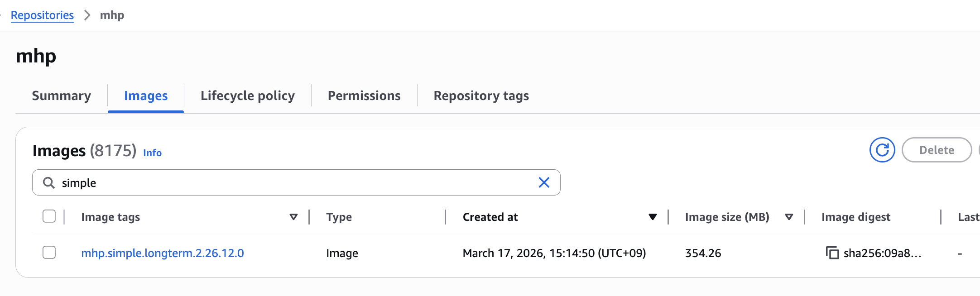Viewport: 980px width, 296px height.
Task: Switch to the Summary tab
Action: 61,96
